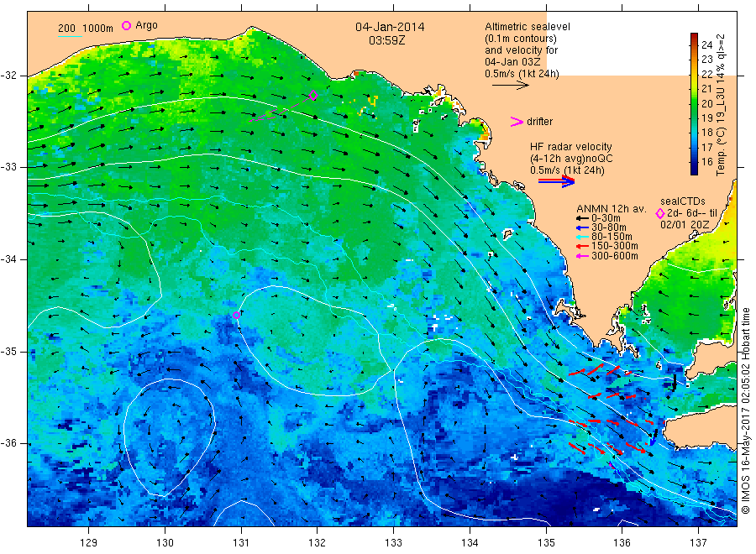Click the red HF radar arrows cluster near 136E 35.3S

tap(601, 370)
